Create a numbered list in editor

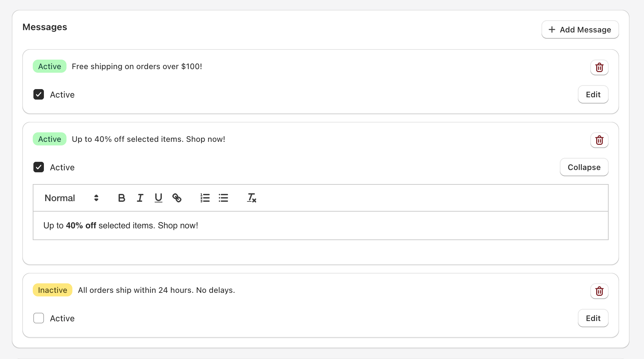coord(205,198)
